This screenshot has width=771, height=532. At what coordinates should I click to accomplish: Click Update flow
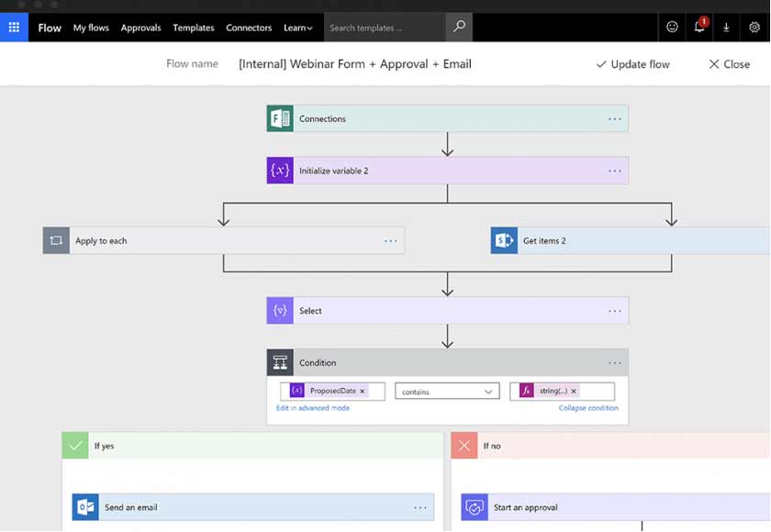[633, 63]
